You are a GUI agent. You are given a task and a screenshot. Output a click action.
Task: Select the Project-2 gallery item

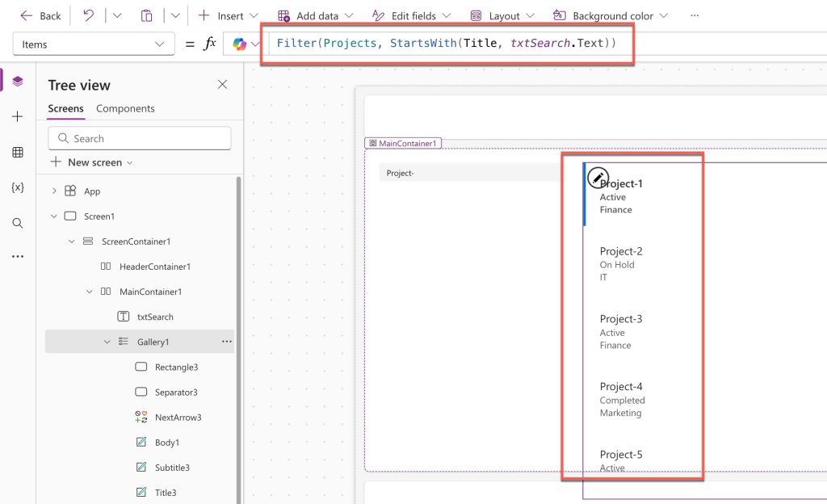tap(621, 251)
